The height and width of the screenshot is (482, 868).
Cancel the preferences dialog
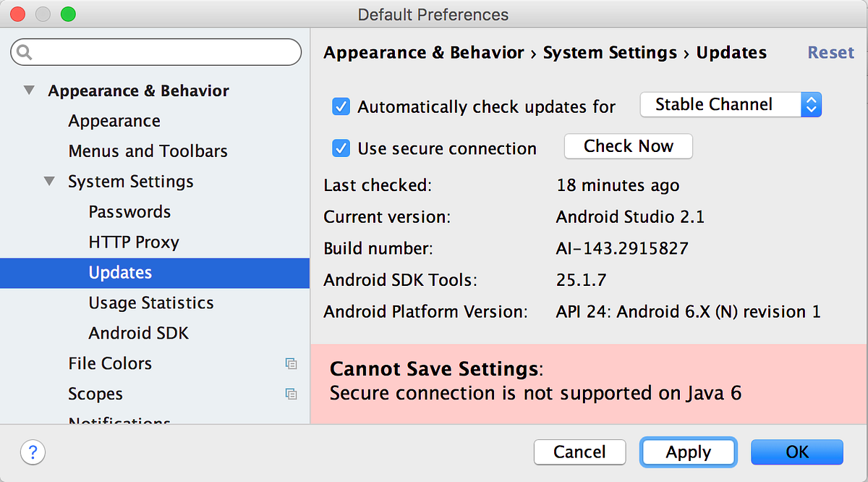pyautogui.click(x=579, y=452)
